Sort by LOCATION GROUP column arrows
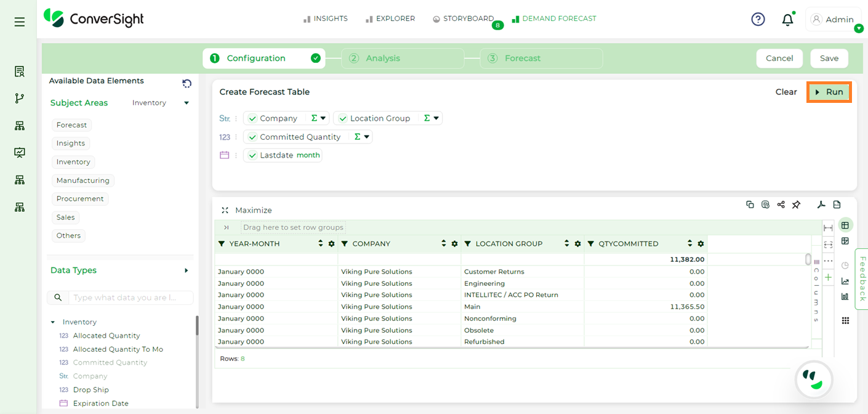 click(x=567, y=244)
